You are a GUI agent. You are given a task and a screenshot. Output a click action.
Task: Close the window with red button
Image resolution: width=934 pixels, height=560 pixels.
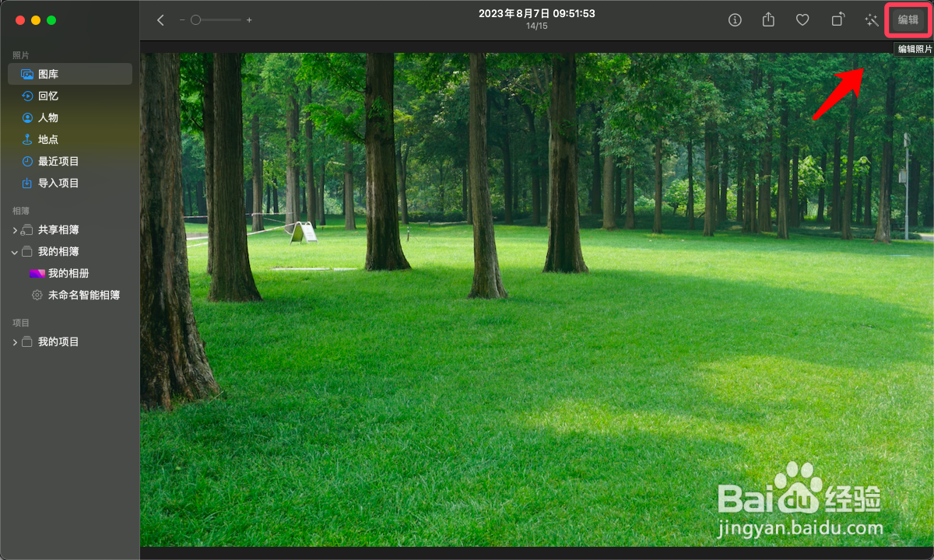[x=20, y=20]
